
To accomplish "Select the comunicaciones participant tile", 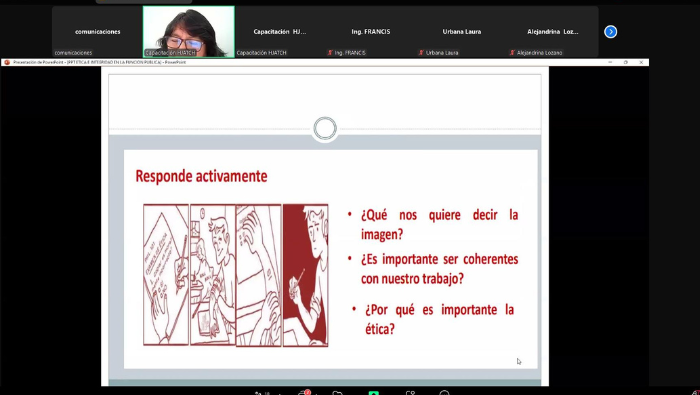I will (97, 32).
